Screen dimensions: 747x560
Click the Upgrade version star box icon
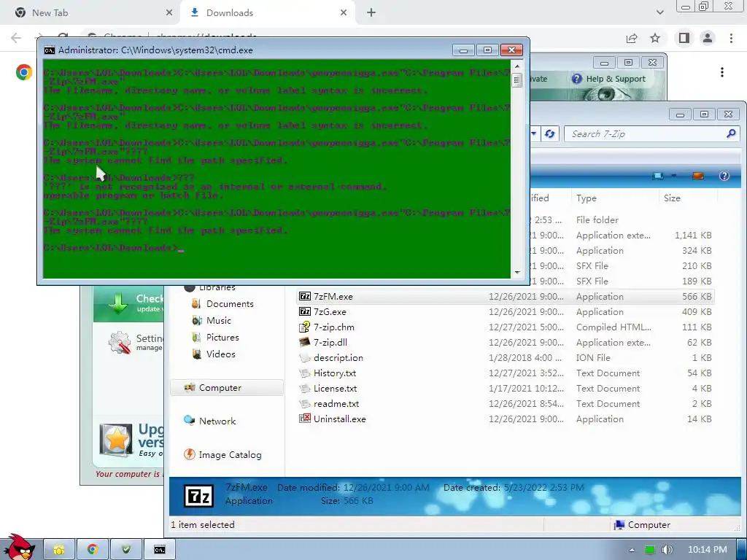(x=116, y=440)
